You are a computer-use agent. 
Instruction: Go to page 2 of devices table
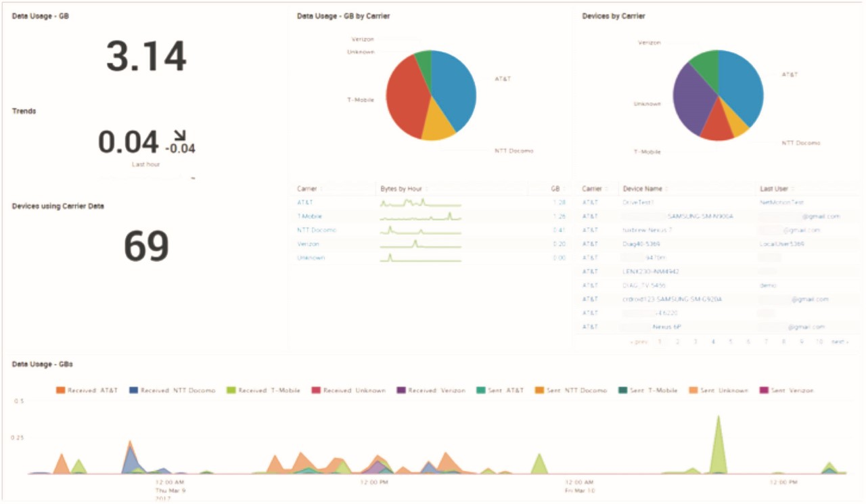click(x=677, y=342)
